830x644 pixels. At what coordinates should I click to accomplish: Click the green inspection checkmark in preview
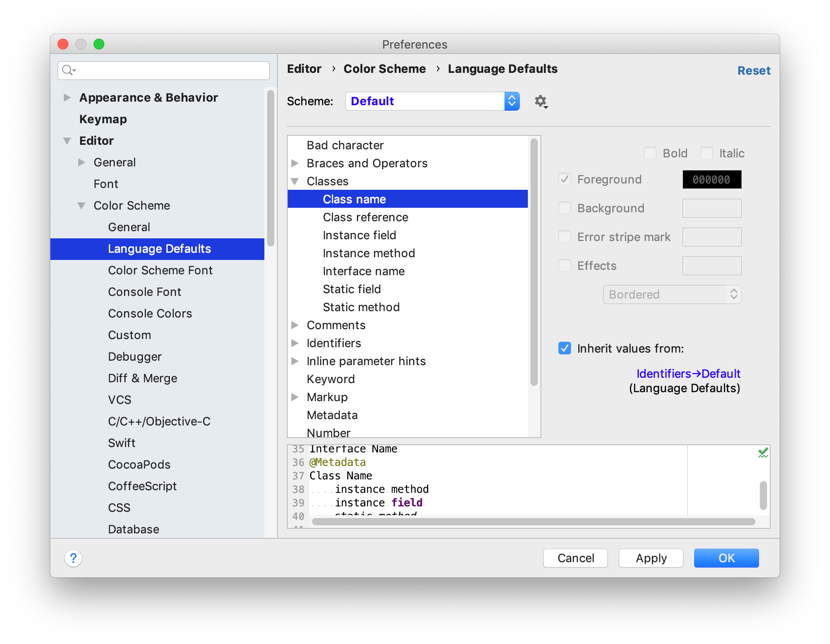pos(763,453)
